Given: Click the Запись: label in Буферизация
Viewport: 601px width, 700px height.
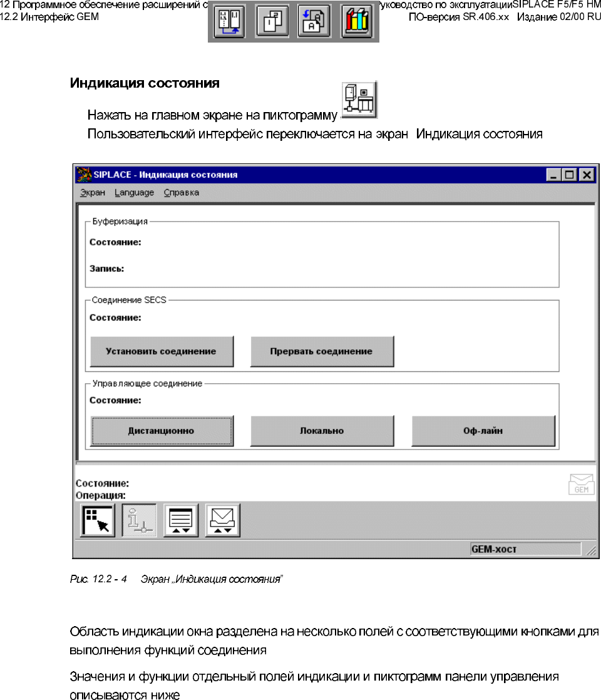Looking at the screenshot, I should point(106,269).
